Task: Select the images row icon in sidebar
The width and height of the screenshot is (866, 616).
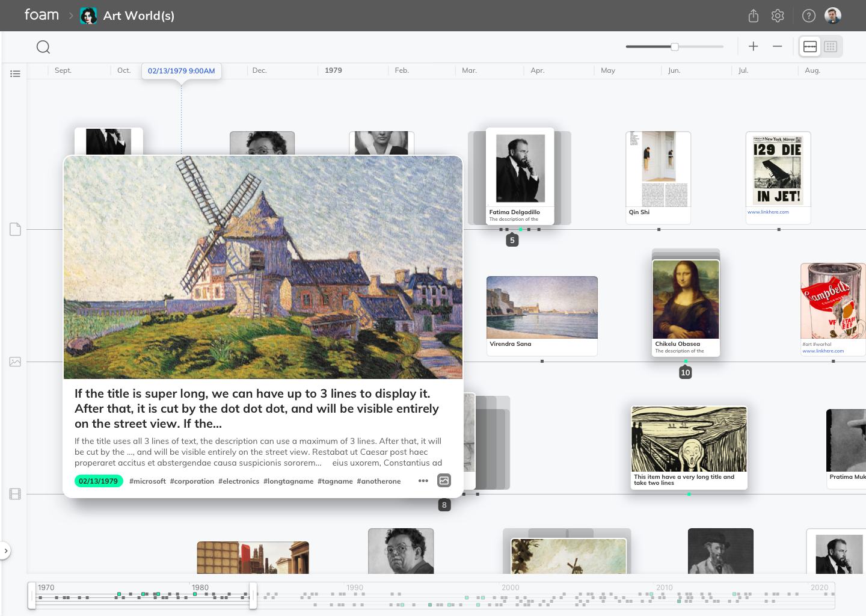Action: 15,362
